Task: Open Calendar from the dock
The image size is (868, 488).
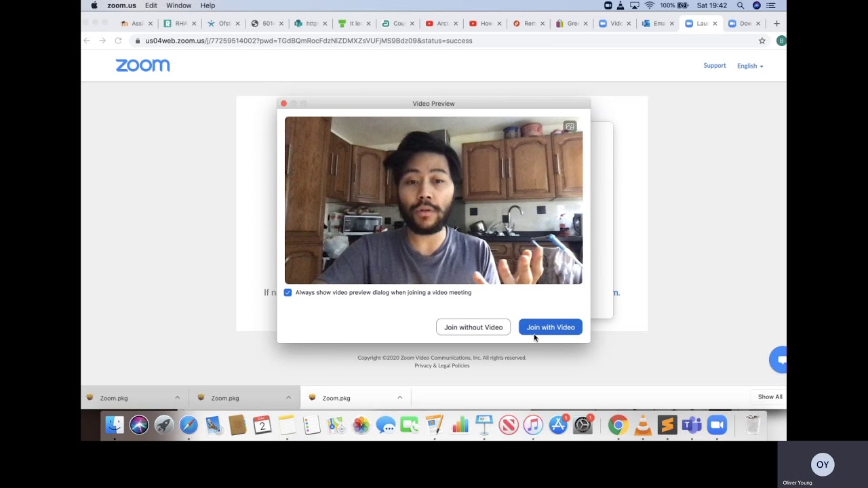Action: pyautogui.click(x=262, y=425)
